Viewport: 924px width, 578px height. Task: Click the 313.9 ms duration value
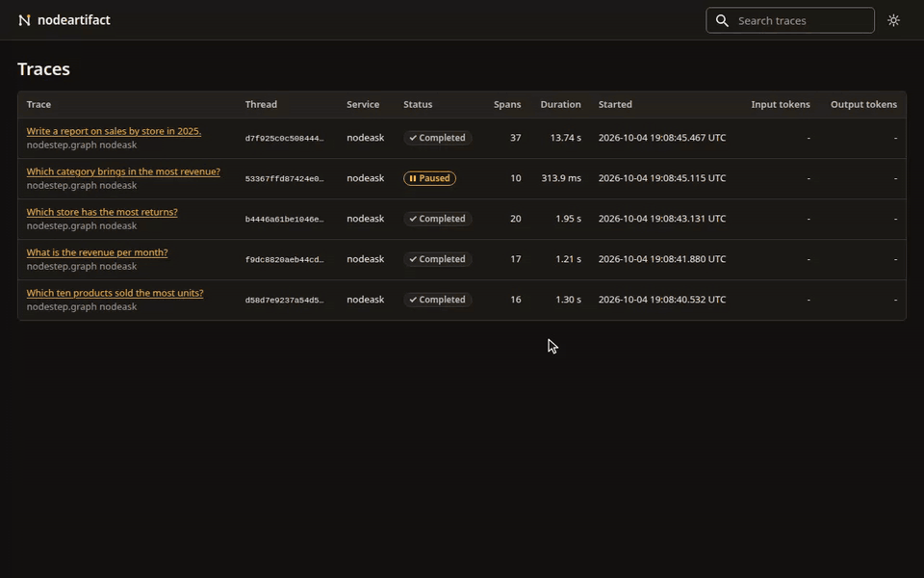561,178
